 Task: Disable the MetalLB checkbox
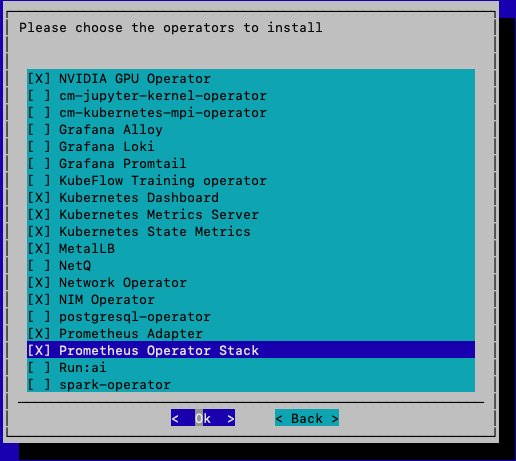39,249
